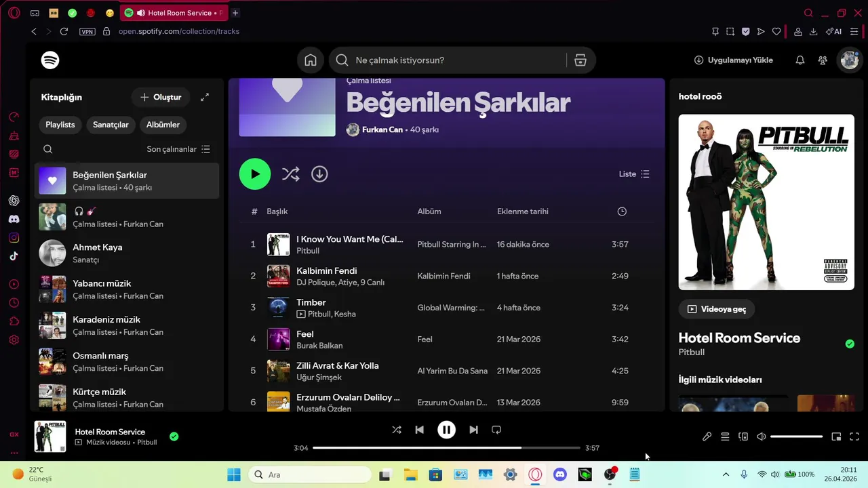Go to Home via the house icon
This screenshot has height=488, width=868.
tap(311, 60)
